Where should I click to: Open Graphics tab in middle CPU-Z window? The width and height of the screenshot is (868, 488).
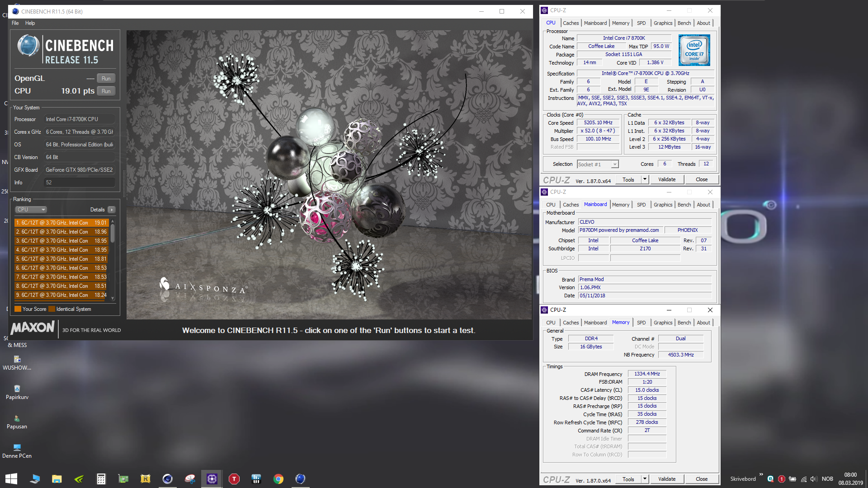pyautogui.click(x=663, y=205)
